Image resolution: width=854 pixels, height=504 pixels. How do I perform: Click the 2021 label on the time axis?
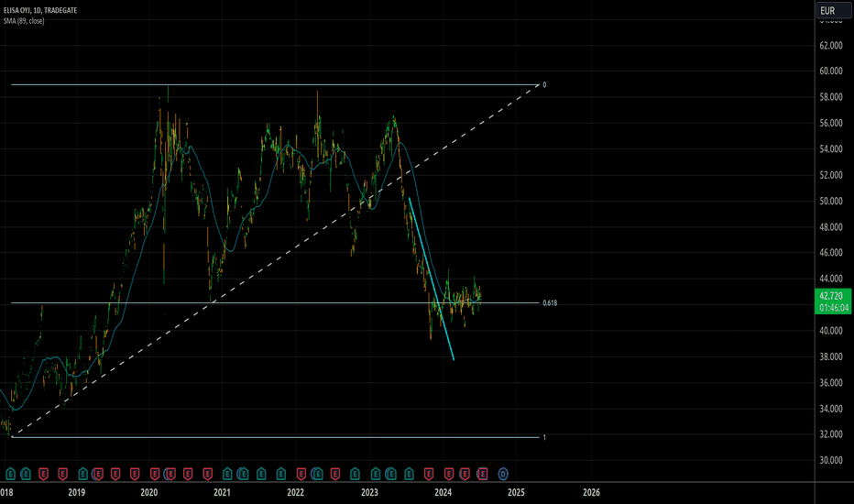point(222,493)
